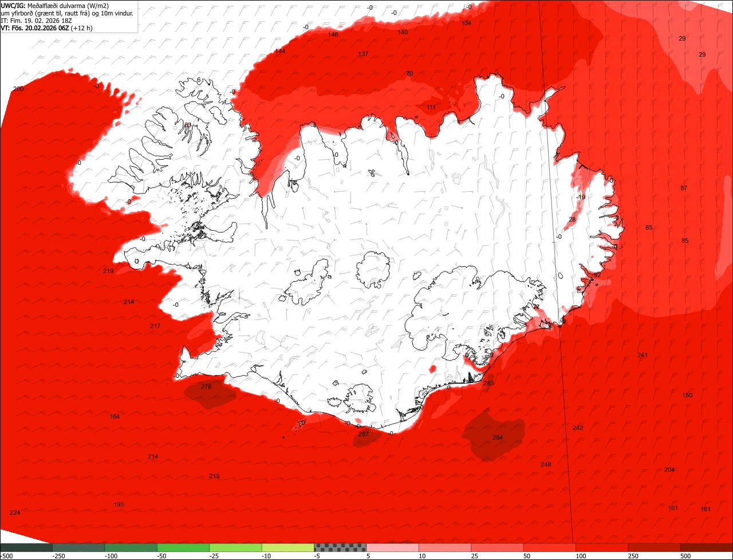Viewport: 733px width, 560px height.
Task: Click the flux value '28' near the east coast
Action: [x=572, y=219]
